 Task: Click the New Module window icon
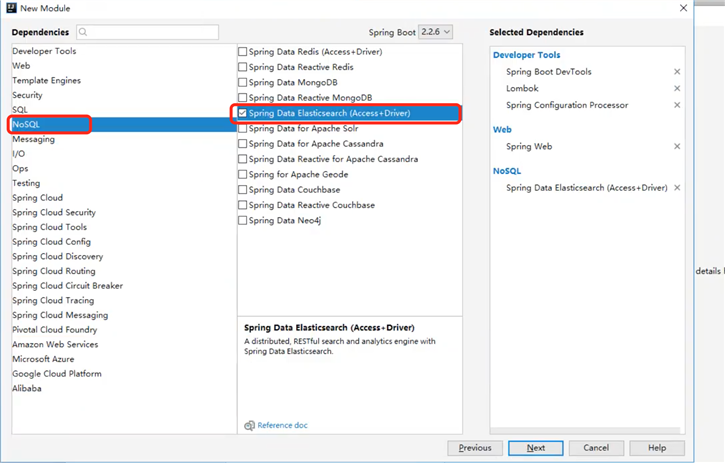[x=11, y=8]
